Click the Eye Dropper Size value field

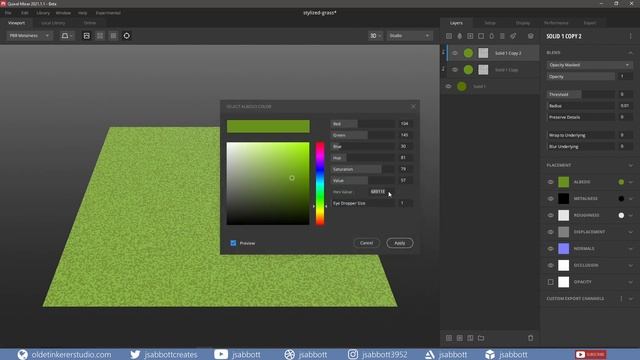tap(405, 203)
